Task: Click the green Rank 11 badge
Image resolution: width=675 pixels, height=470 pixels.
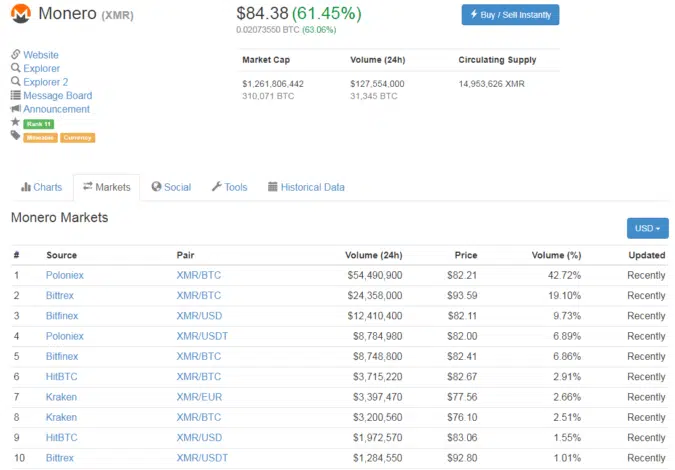Action: coord(39,124)
